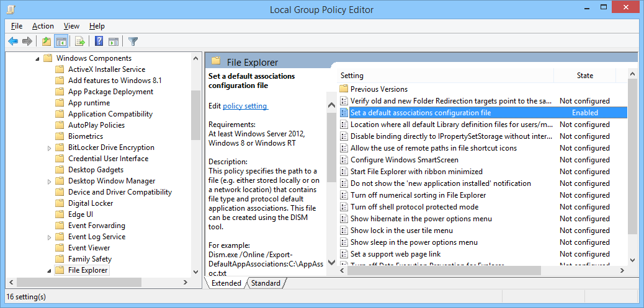
Task: Open Help via blue question mark icon
Action: [x=99, y=42]
